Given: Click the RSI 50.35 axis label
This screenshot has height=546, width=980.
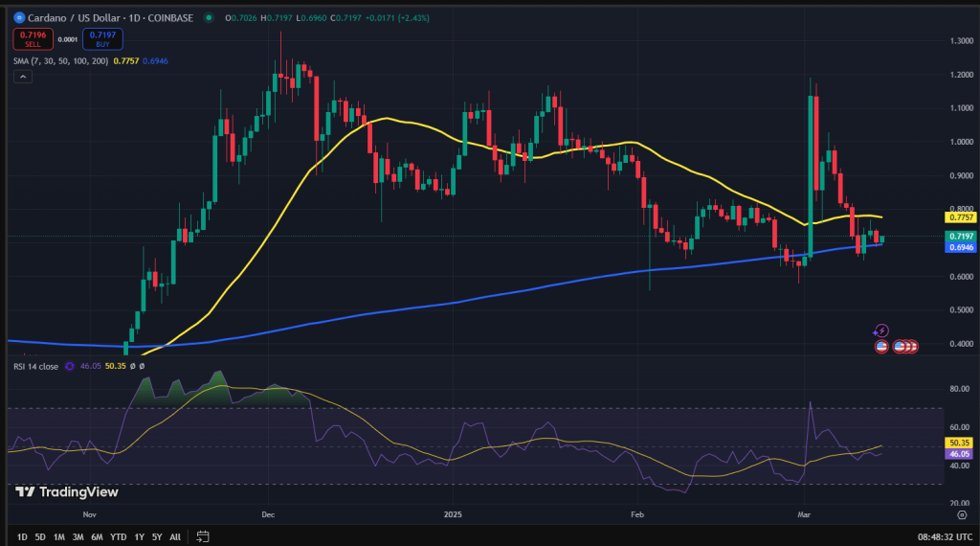Looking at the screenshot, I should 959,443.
